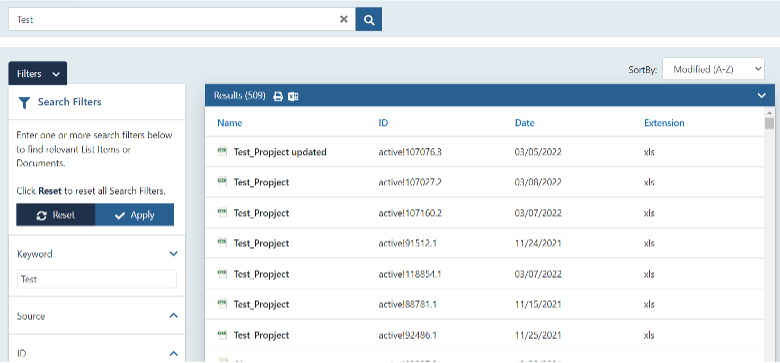780x363 pixels.
Task: Select ID text active!91512.1
Action: tap(407, 243)
